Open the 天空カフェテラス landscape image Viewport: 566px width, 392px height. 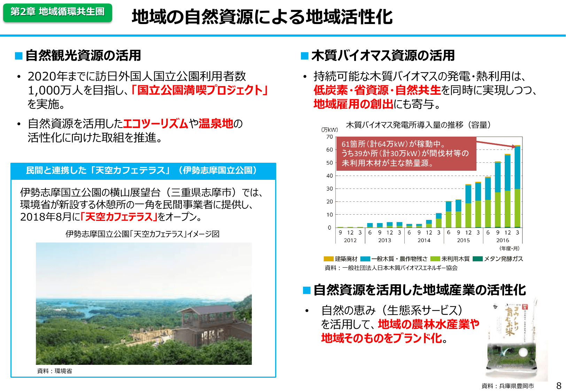point(144,303)
